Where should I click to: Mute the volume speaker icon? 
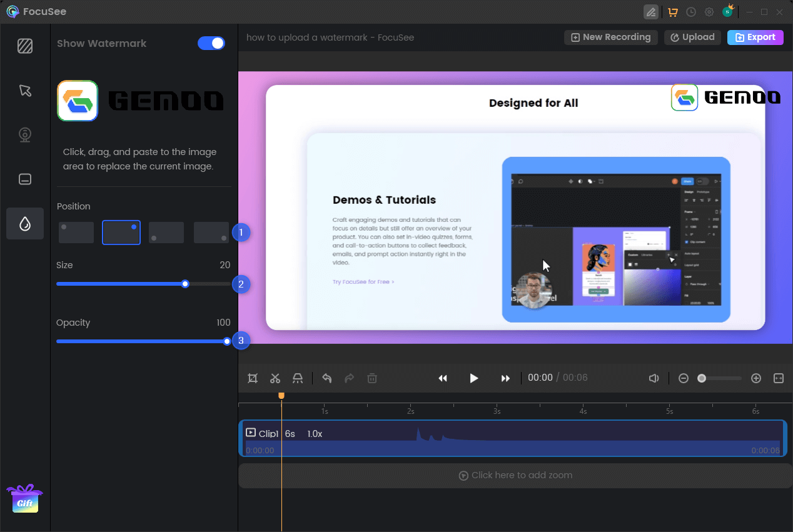(x=654, y=378)
